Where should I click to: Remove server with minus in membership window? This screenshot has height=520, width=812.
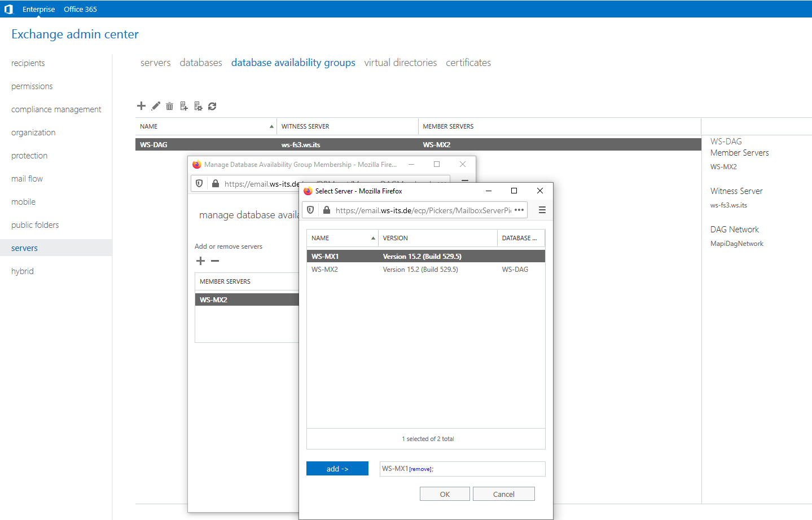click(x=215, y=261)
